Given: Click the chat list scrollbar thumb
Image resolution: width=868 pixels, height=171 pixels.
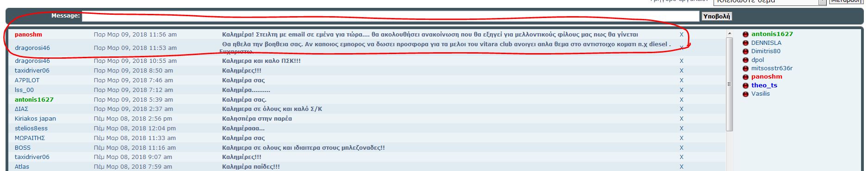Looking at the screenshot, I should point(730,84).
